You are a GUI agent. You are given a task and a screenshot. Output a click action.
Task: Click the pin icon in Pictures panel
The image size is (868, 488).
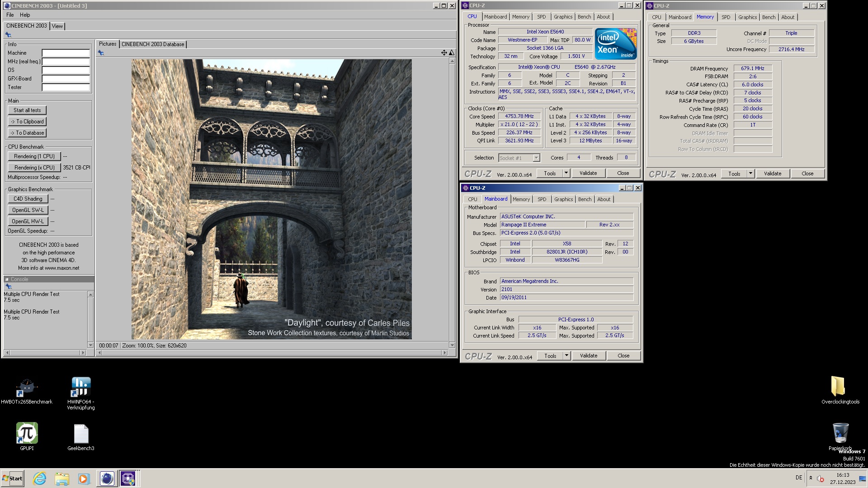tap(101, 53)
